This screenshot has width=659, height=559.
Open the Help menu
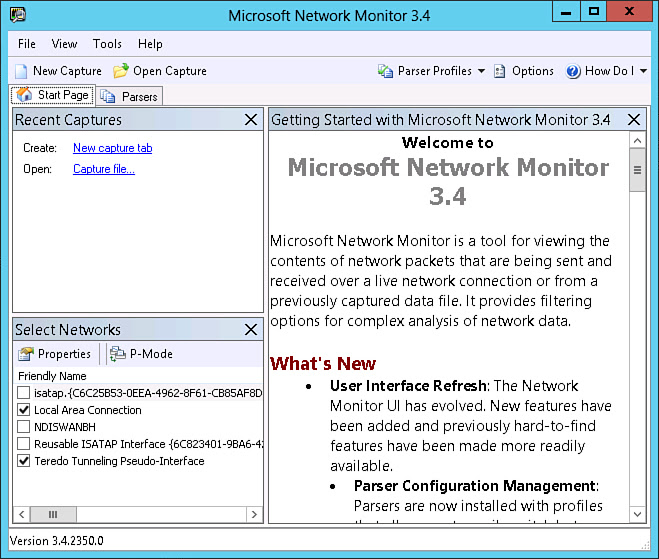pyautogui.click(x=150, y=44)
